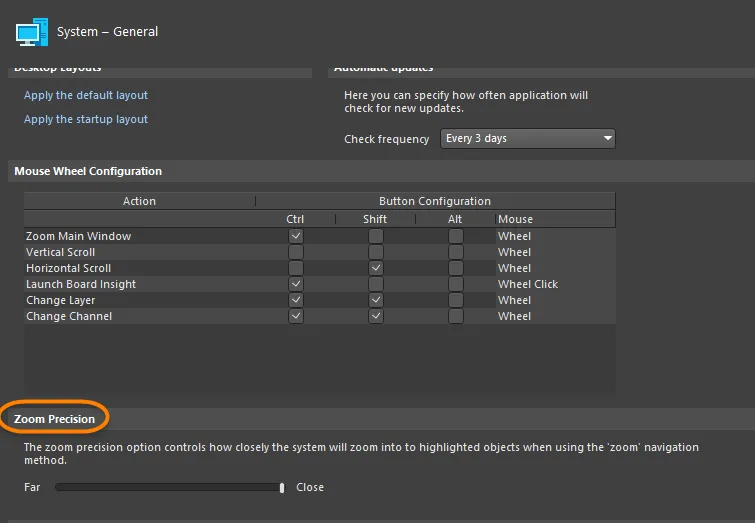Click the Zoom Precision section heading
Image resolution: width=755 pixels, height=523 pixels.
tap(55, 419)
